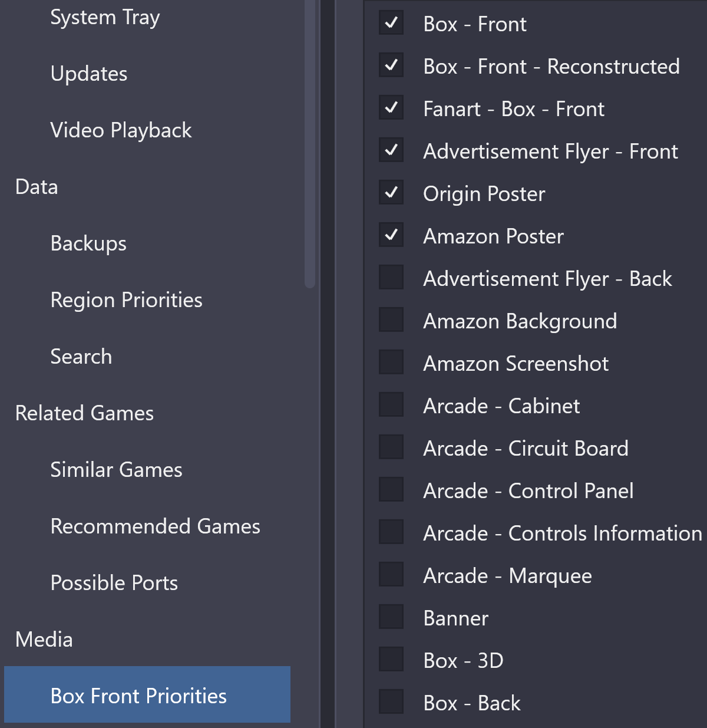This screenshot has width=707, height=728.
Task: Uncheck Advertisement Flyer - Front option
Action: (x=391, y=150)
